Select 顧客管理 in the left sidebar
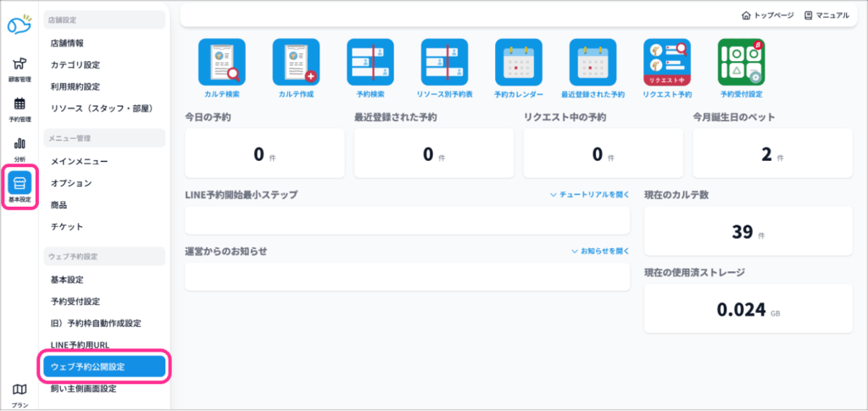The height and width of the screenshot is (411, 868). 19,69
